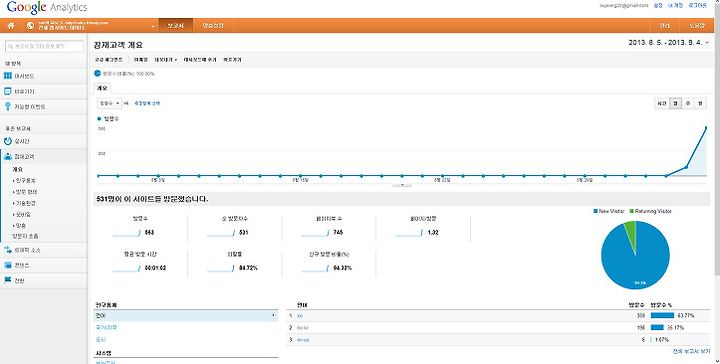Expand Behavior (방문 형태) in sidebar

pyautogui.click(x=25, y=192)
